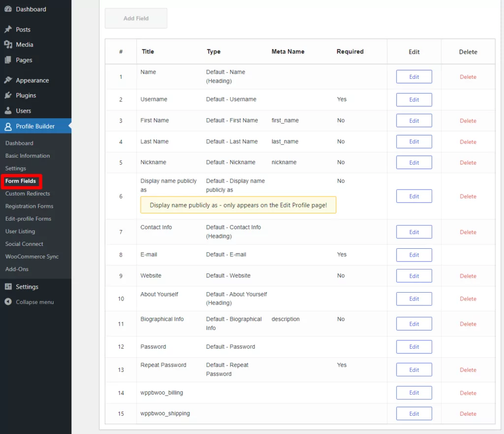The width and height of the screenshot is (504, 434).
Task: Open WooCommerce Sync submenu
Action: point(32,257)
